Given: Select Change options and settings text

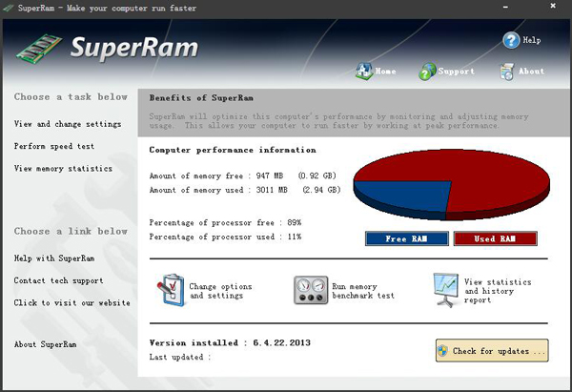Looking at the screenshot, I should [x=220, y=291].
